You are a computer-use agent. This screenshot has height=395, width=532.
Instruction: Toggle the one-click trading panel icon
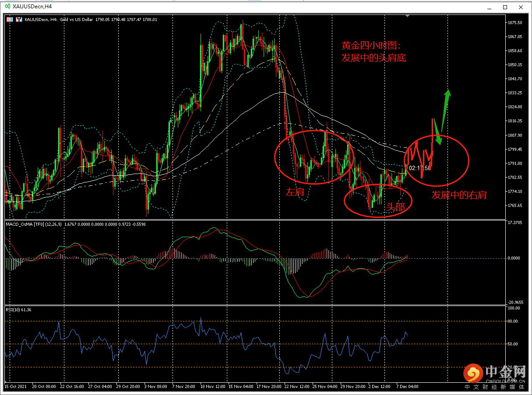pyautogui.click(x=18, y=19)
